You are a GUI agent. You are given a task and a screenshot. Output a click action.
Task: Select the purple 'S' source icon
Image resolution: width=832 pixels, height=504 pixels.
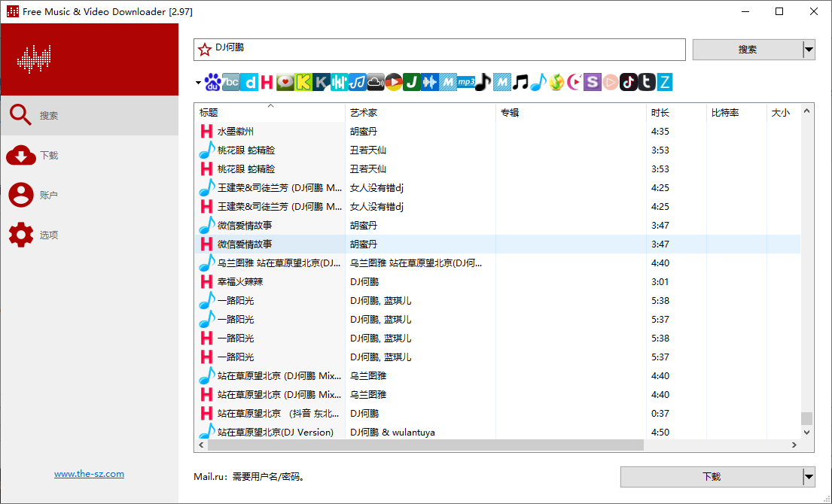click(593, 82)
